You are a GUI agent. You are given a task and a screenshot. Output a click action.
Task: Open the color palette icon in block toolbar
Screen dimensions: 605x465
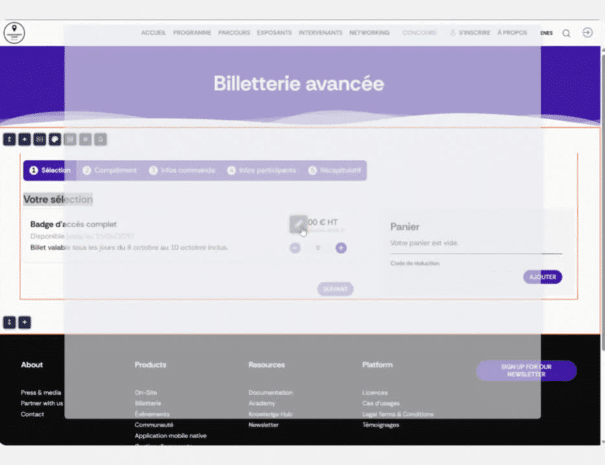click(x=55, y=139)
